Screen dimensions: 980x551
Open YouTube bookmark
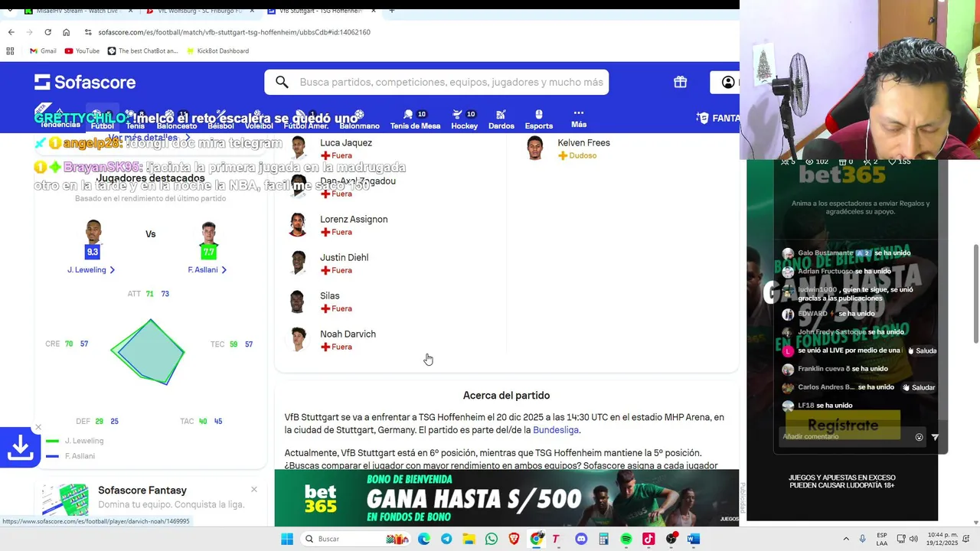pyautogui.click(x=82, y=51)
